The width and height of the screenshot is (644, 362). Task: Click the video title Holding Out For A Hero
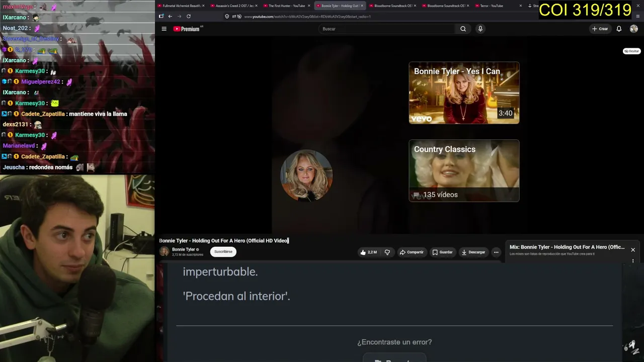(224, 241)
